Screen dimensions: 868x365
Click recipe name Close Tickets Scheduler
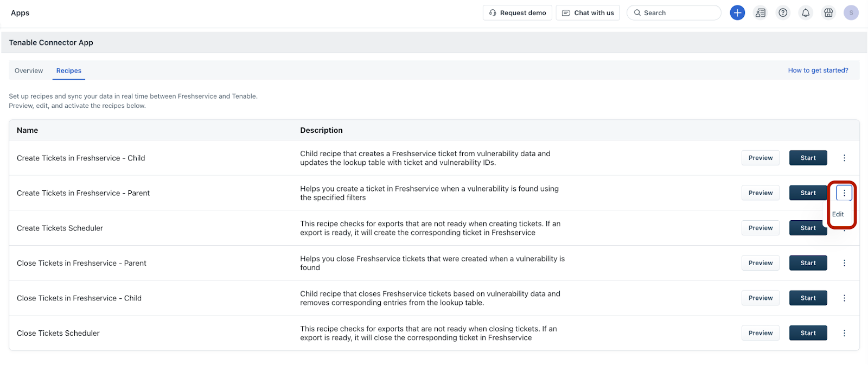[x=58, y=333]
